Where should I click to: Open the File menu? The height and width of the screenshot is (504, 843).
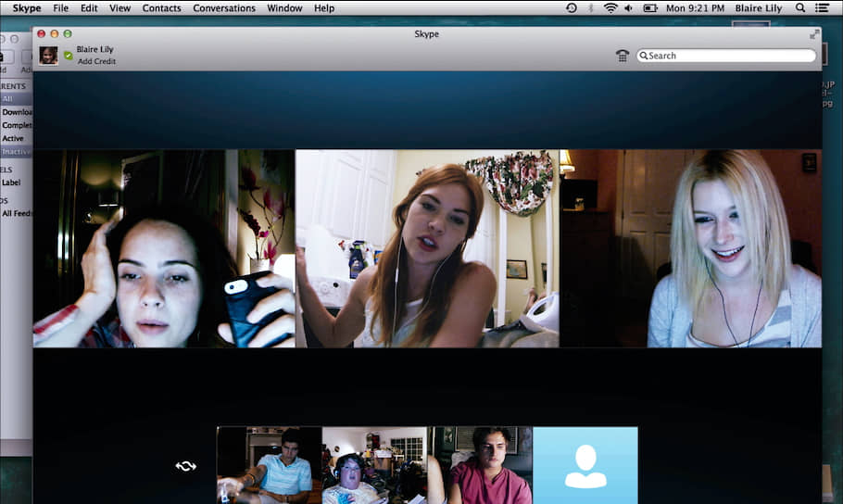click(x=60, y=8)
